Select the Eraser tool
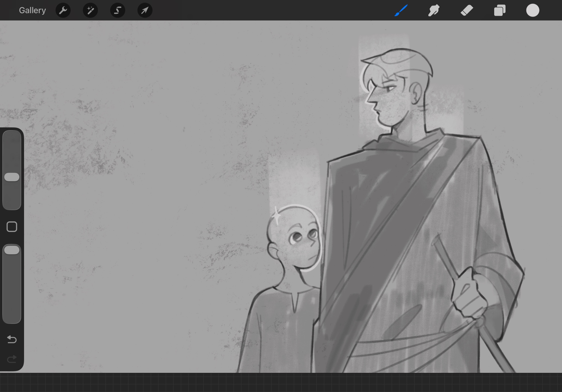The width and height of the screenshot is (562, 392). [x=467, y=10]
